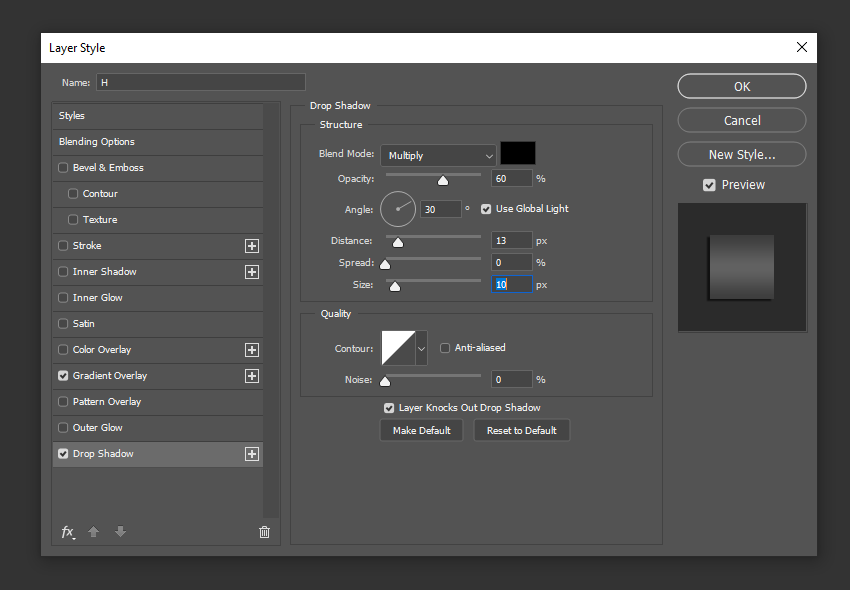Click the fx effects menu icon
This screenshot has width=850, height=590.
pos(68,532)
